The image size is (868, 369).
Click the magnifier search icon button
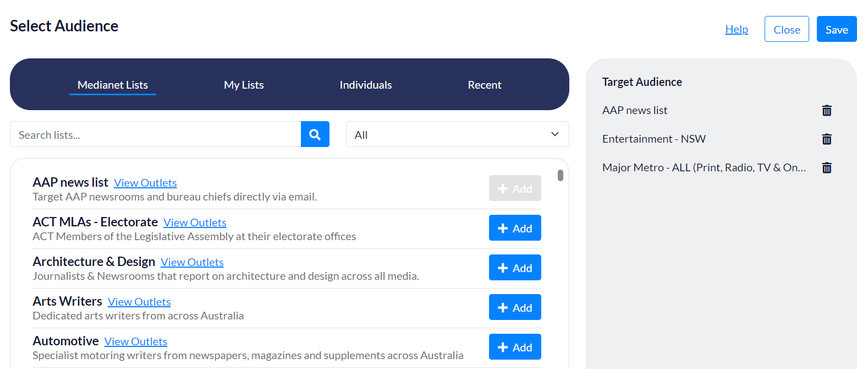click(315, 134)
